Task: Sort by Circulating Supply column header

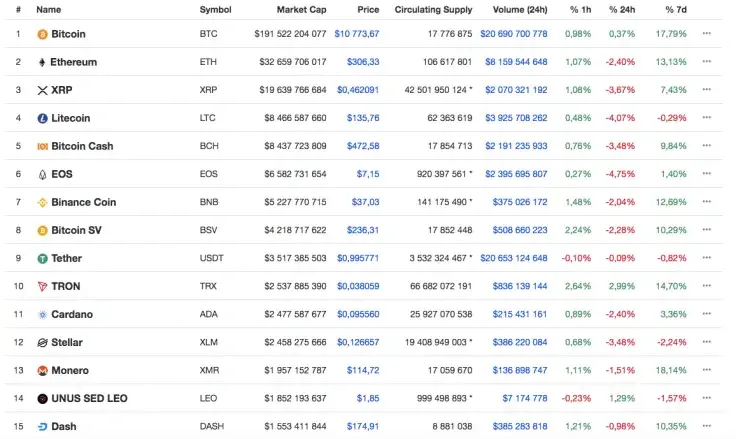Action: (x=433, y=9)
